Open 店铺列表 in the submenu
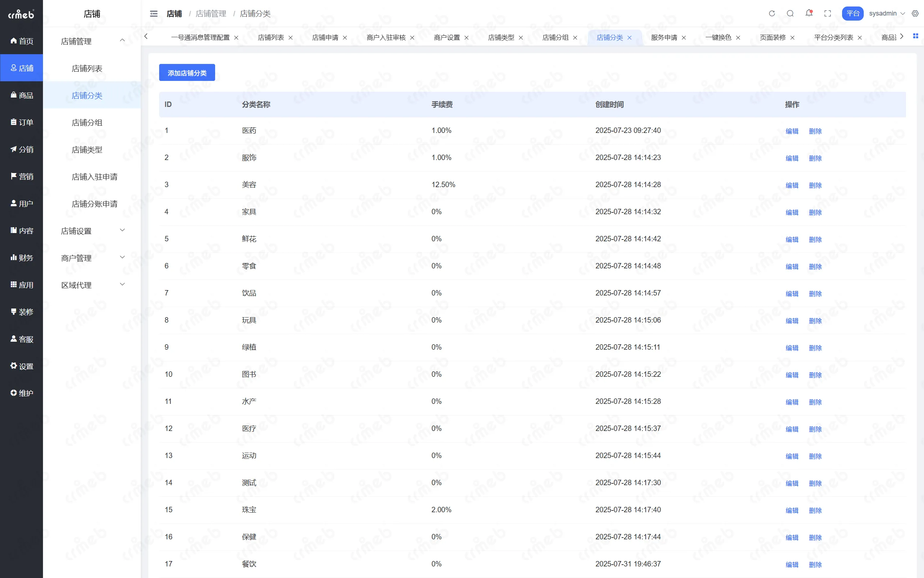Viewport: 924px width, 578px height. (x=92, y=68)
